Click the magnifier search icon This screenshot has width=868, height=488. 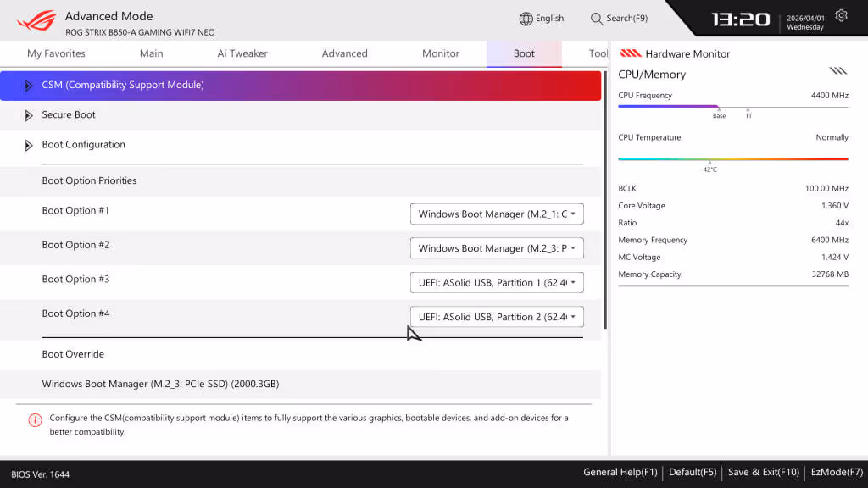click(596, 19)
